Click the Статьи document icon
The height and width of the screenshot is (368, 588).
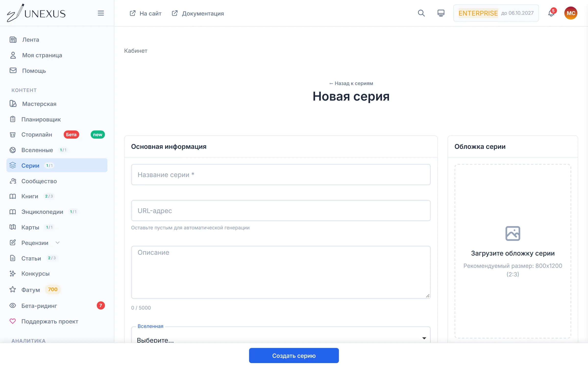[x=13, y=258]
